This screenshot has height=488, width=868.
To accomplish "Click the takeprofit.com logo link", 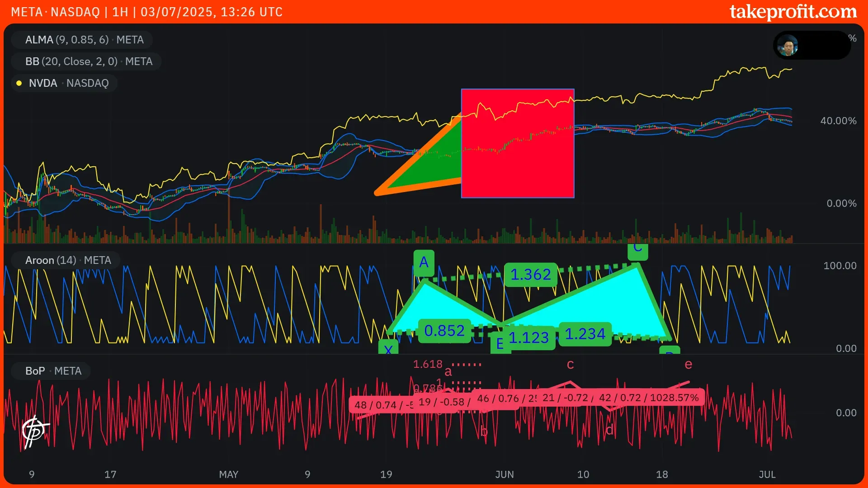I will coord(793,12).
